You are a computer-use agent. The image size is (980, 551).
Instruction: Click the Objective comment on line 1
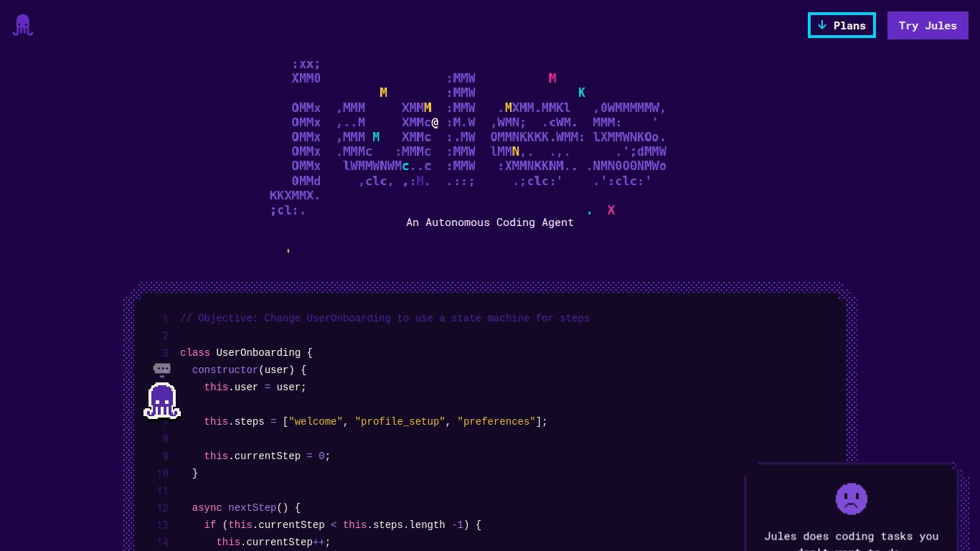click(x=385, y=318)
